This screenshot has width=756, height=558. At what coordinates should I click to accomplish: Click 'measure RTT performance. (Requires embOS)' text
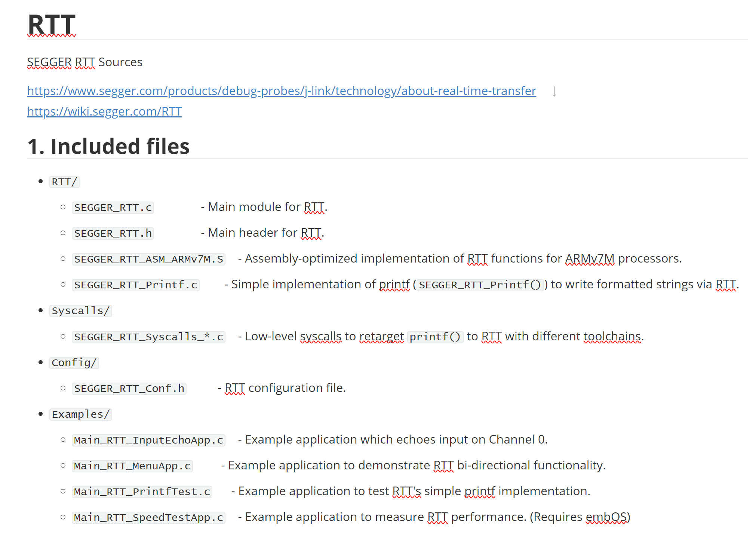coord(503,517)
